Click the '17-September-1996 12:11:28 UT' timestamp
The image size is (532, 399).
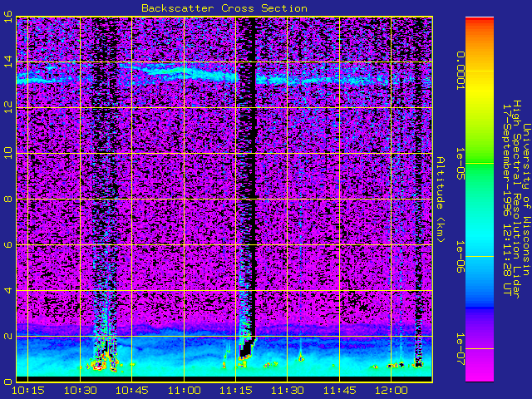coord(506,199)
